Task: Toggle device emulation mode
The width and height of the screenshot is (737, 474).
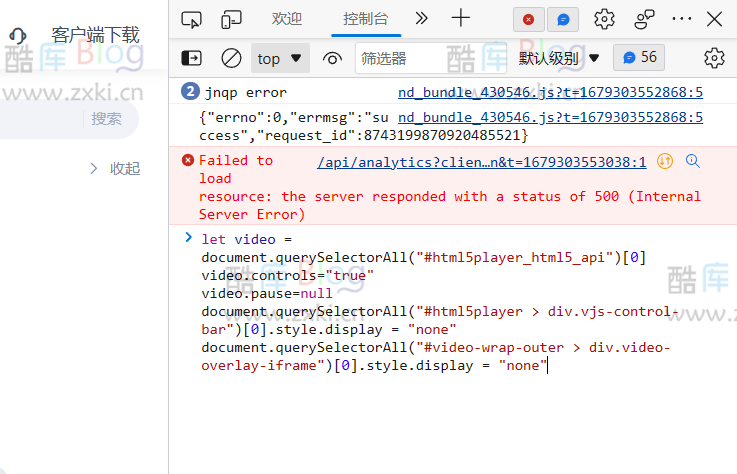Action: [231, 19]
